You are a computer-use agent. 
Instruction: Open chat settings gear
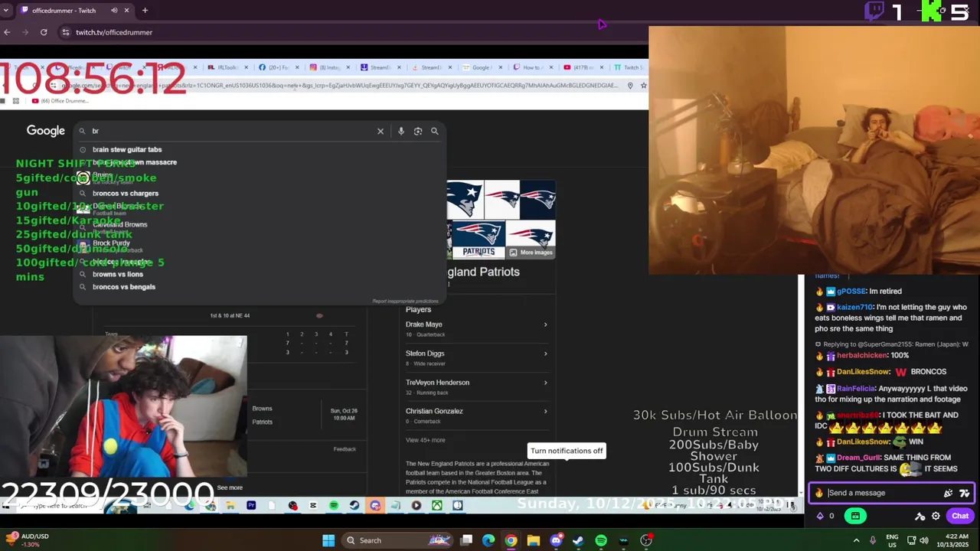(936, 517)
